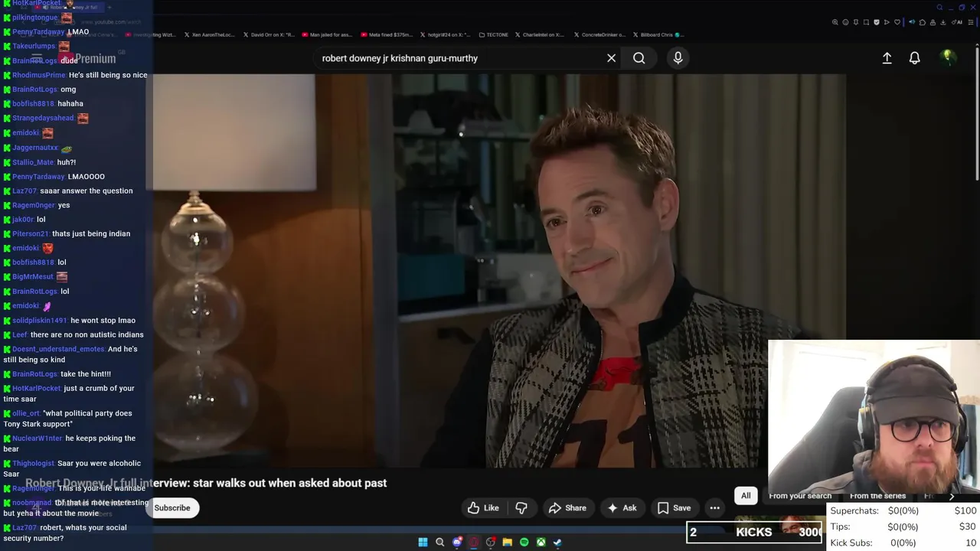Clear the YouTube search box text
Image resolution: width=980 pixels, height=551 pixels.
(611, 58)
